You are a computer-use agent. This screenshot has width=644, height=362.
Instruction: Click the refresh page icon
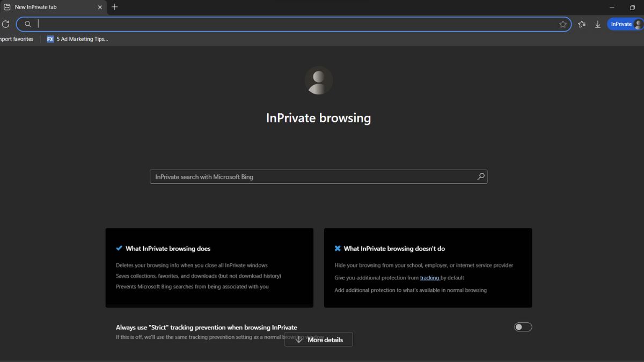(x=5, y=24)
